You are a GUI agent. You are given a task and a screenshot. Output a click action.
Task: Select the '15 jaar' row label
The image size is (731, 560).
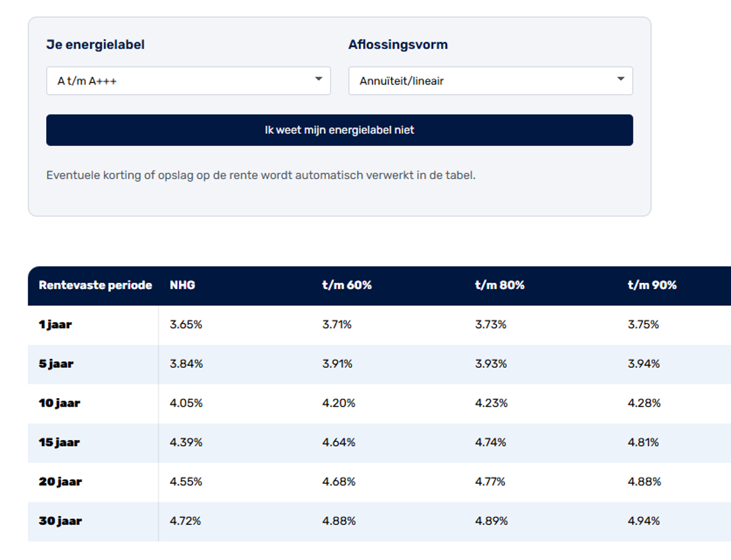(x=59, y=443)
